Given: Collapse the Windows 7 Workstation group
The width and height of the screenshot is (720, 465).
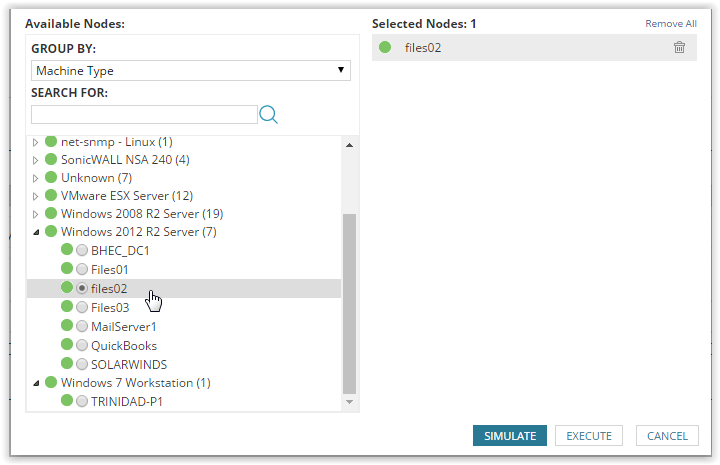Looking at the screenshot, I should tap(36, 383).
